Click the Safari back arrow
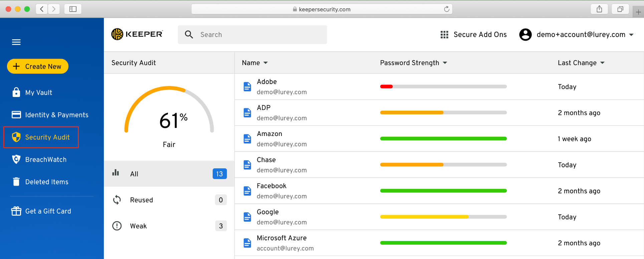The width and height of the screenshot is (644, 259). (42, 9)
